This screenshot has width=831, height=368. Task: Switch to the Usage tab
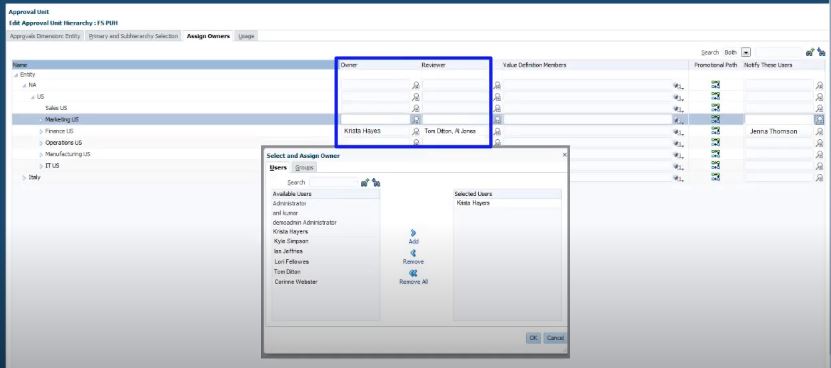[246, 36]
